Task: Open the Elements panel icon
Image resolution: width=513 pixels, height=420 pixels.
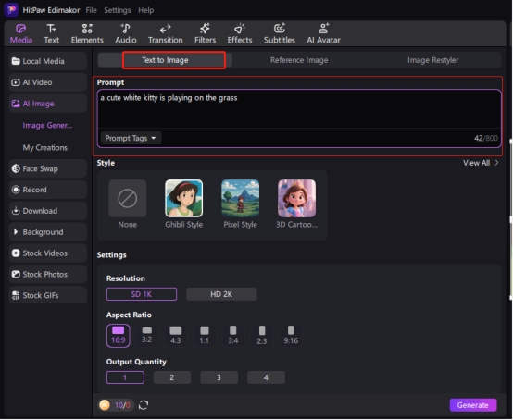Action: coord(87,33)
